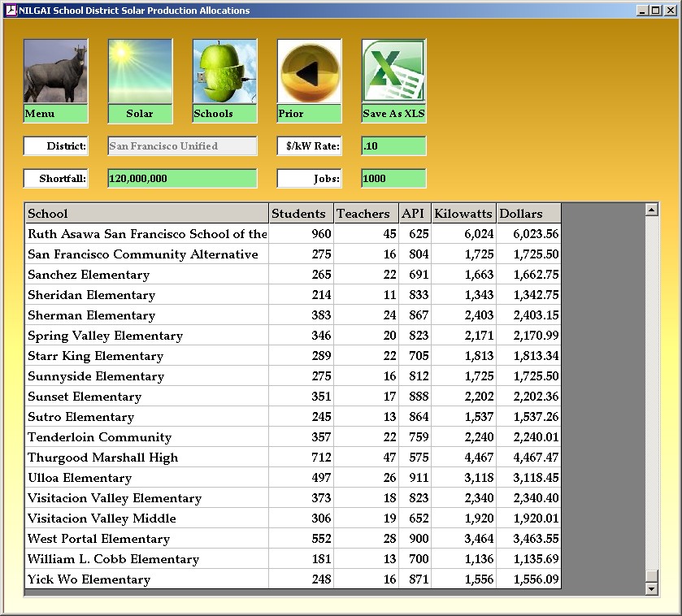This screenshot has width=682, height=616.
Task: Sort by the School column header
Action: [146, 214]
